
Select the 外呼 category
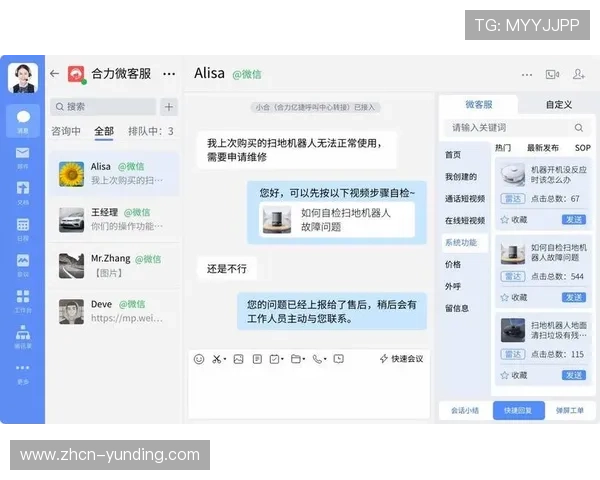[x=453, y=286]
